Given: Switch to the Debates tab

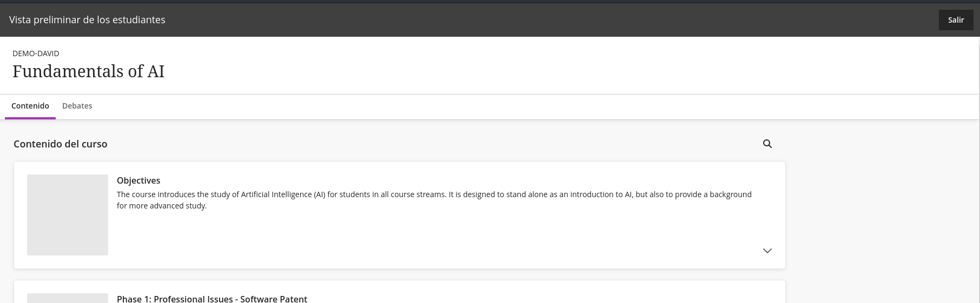Looking at the screenshot, I should pyautogui.click(x=77, y=106).
